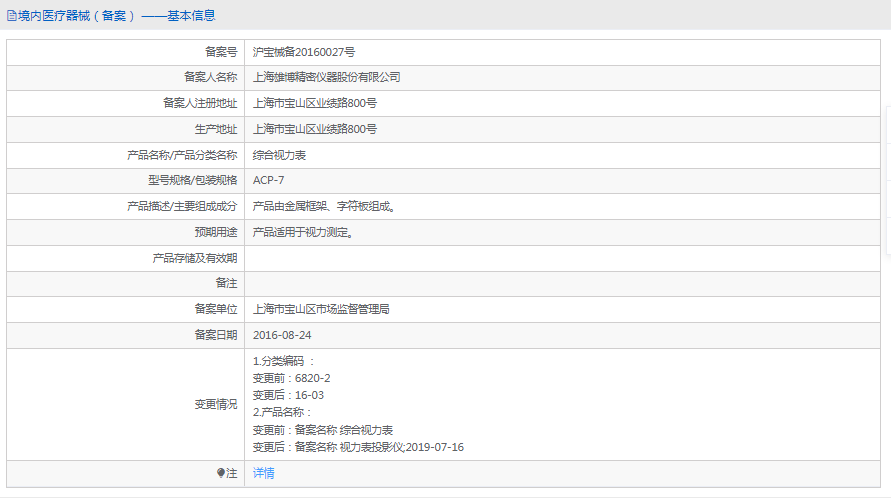
Task: Click the line 变更后：备案名称 视力表投影仪;2019-07-16
Action: (359, 447)
